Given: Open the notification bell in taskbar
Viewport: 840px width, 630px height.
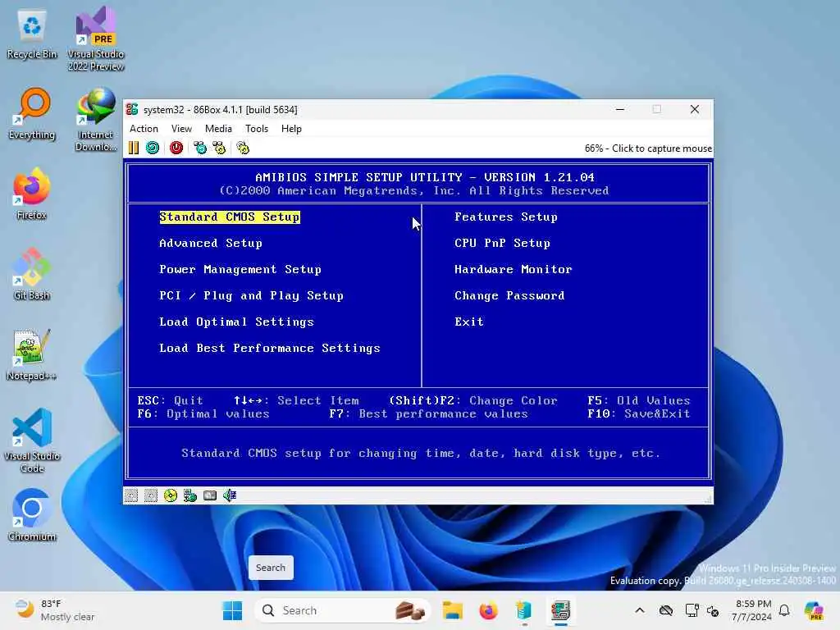Looking at the screenshot, I should pyautogui.click(x=784, y=610).
